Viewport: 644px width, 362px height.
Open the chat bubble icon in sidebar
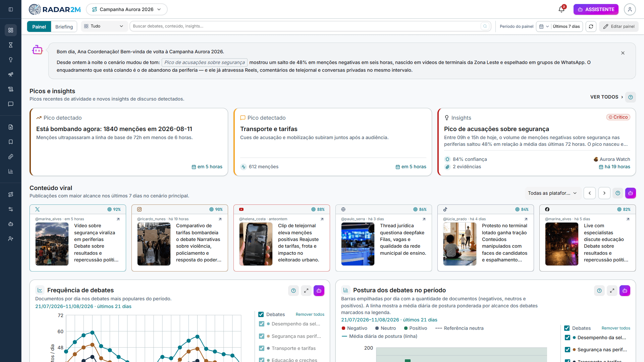point(11,104)
